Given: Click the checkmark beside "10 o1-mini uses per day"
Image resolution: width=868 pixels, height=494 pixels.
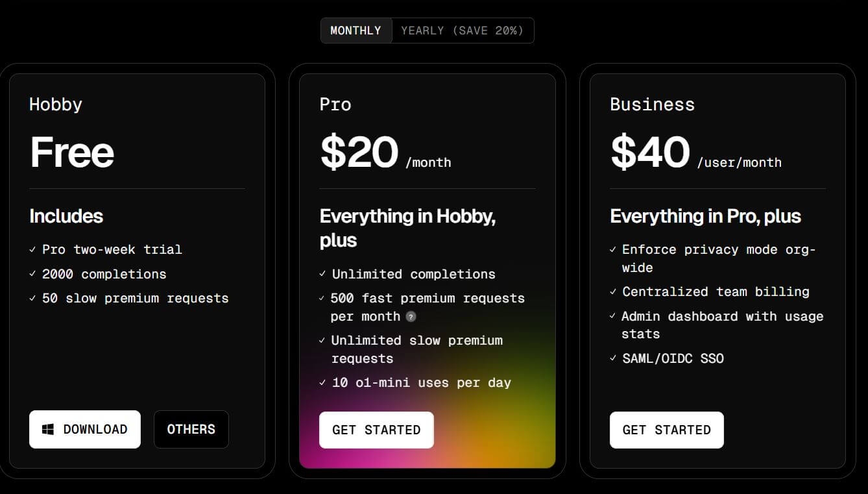Looking at the screenshot, I should (x=323, y=382).
